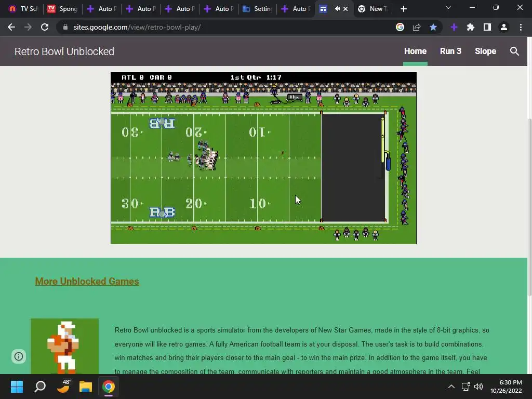Close the active Retro Bowl tab

[345, 9]
